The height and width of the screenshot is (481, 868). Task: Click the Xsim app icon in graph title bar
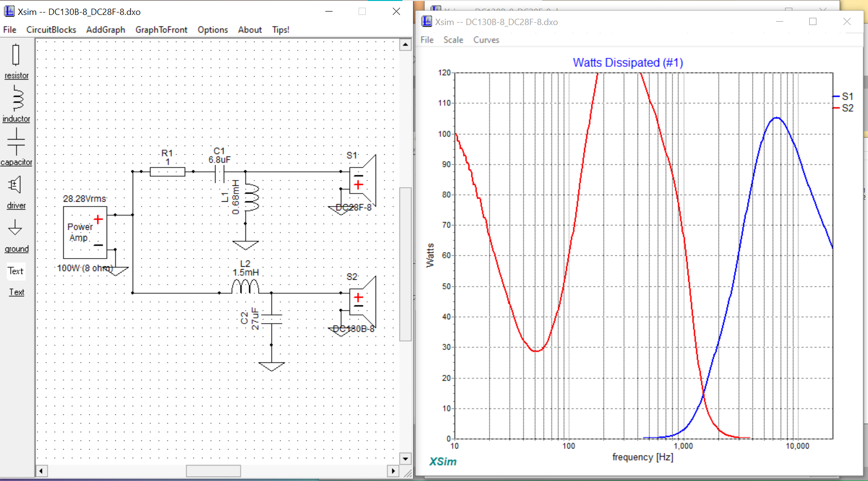tap(427, 22)
